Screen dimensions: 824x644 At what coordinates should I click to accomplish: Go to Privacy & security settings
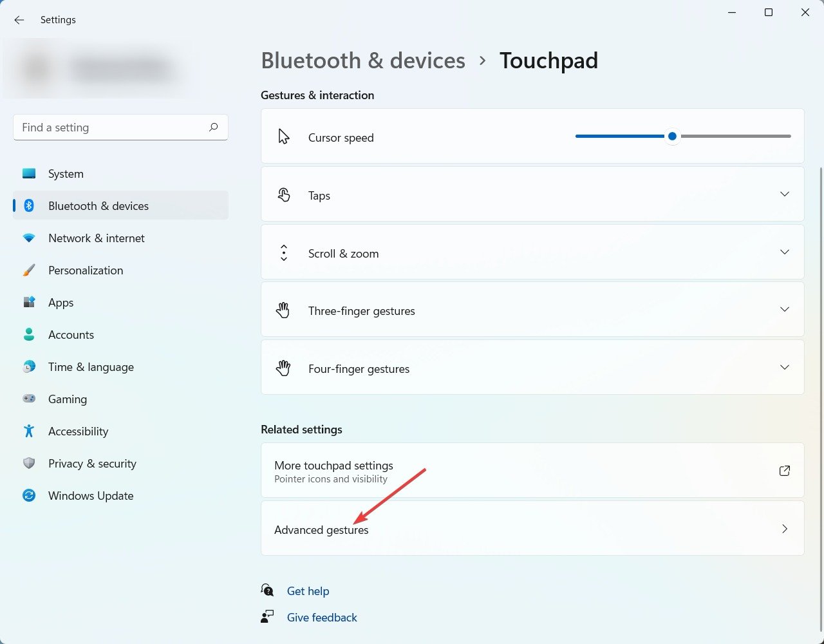(x=92, y=464)
